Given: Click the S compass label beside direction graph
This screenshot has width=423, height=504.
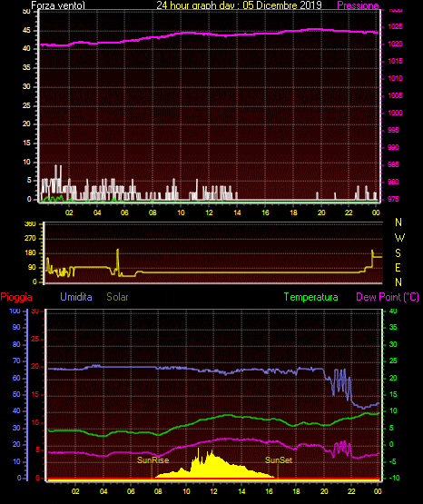Looking at the screenshot, I should 398,253.
